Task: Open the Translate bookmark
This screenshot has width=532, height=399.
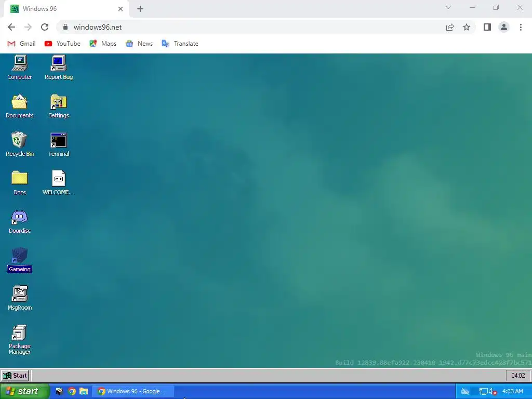Action: coord(180,44)
